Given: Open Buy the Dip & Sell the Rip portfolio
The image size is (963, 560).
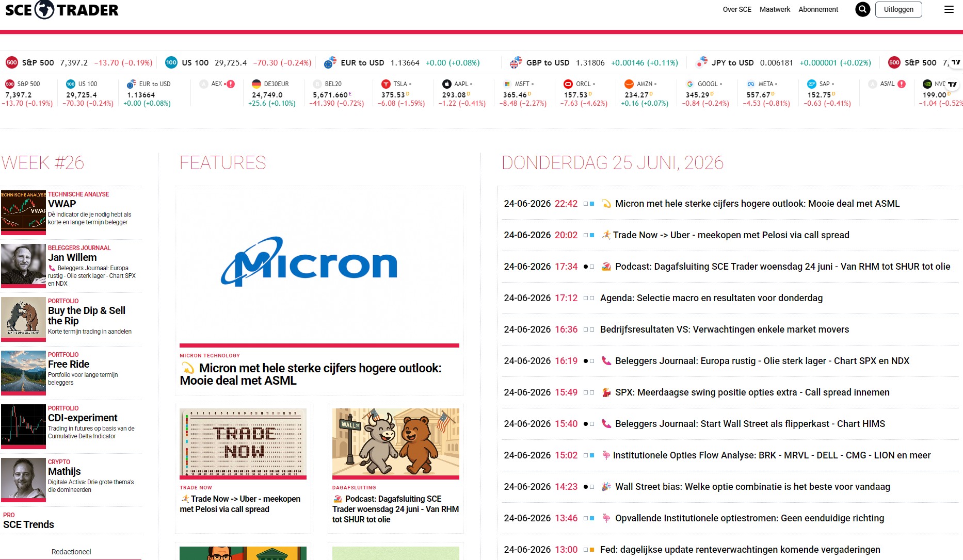Looking at the screenshot, I should [87, 316].
